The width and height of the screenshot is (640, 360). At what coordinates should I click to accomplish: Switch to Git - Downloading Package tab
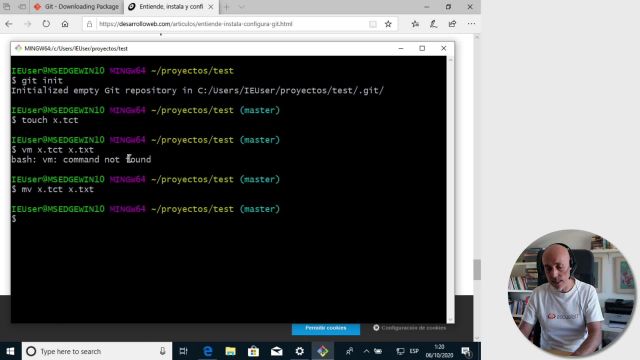click(77, 7)
